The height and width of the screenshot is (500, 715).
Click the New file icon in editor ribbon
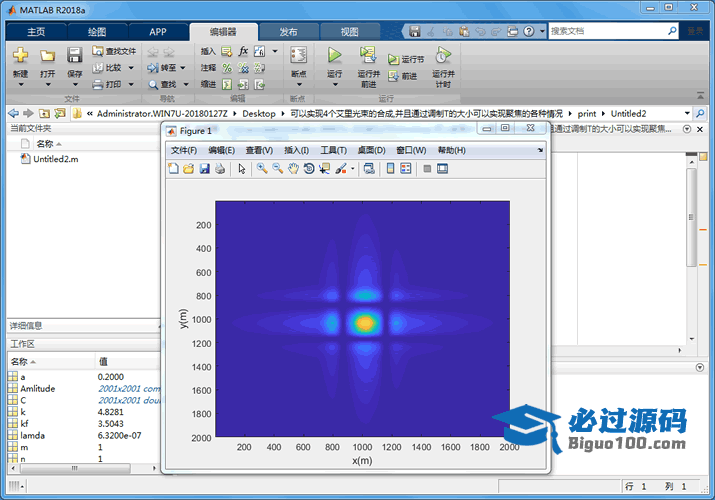tap(21, 55)
